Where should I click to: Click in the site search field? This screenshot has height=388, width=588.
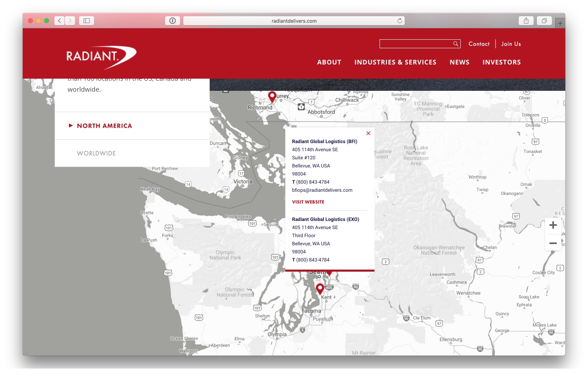(415, 44)
